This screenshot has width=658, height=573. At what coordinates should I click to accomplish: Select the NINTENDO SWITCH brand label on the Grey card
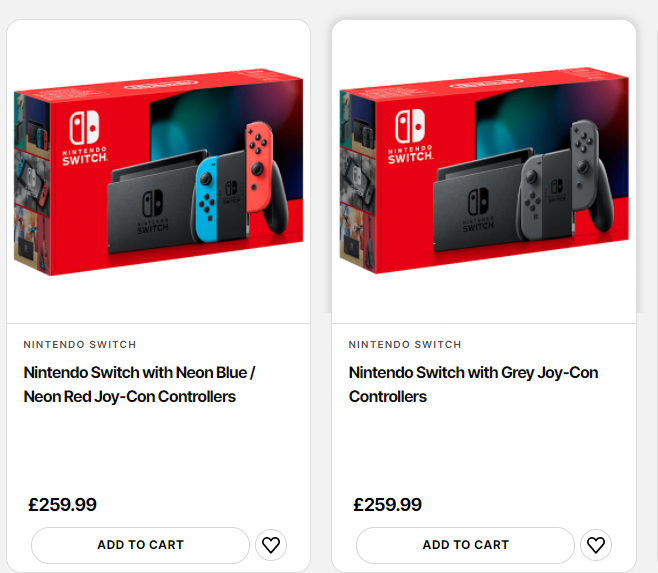tap(405, 345)
